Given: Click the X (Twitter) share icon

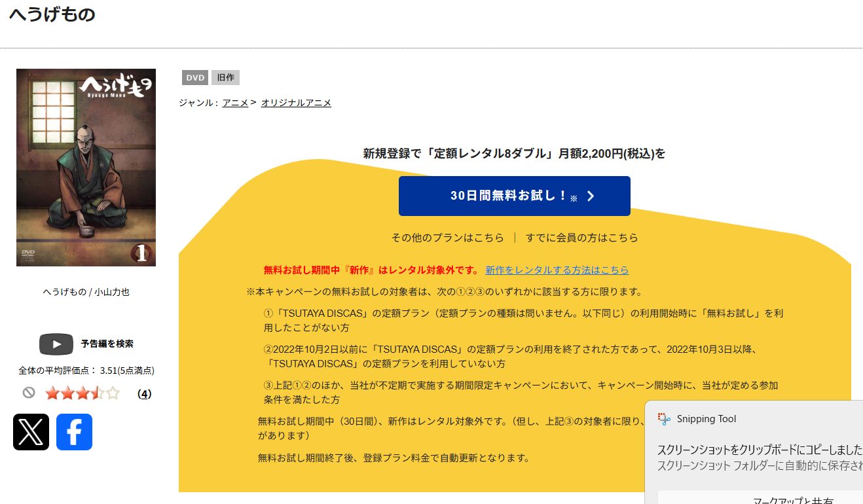Looking at the screenshot, I should coord(31,432).
